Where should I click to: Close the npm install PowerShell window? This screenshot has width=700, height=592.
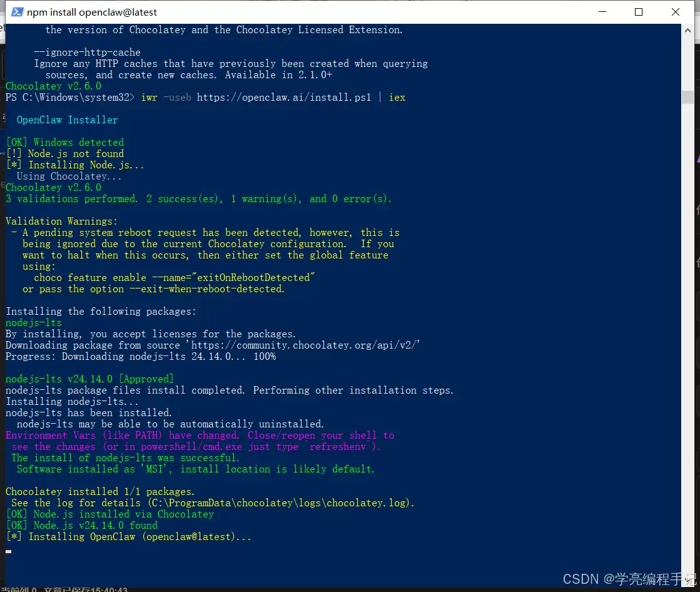pyautogui.click(x=675, y=12)
